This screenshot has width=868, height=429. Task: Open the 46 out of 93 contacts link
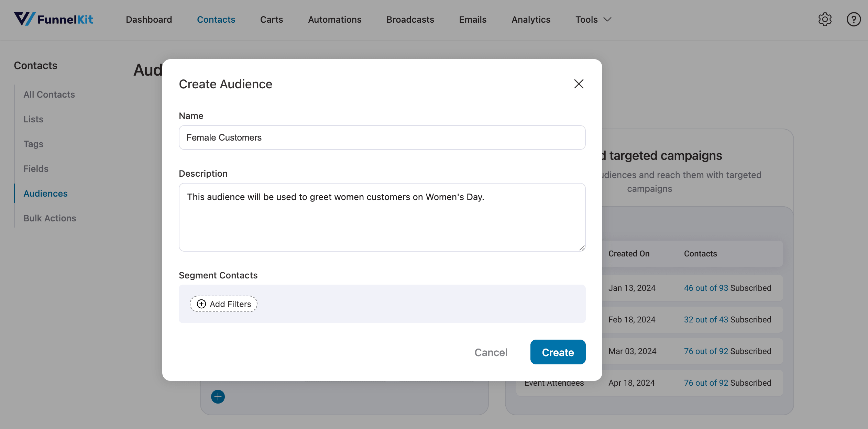click(x=706, y=288)
